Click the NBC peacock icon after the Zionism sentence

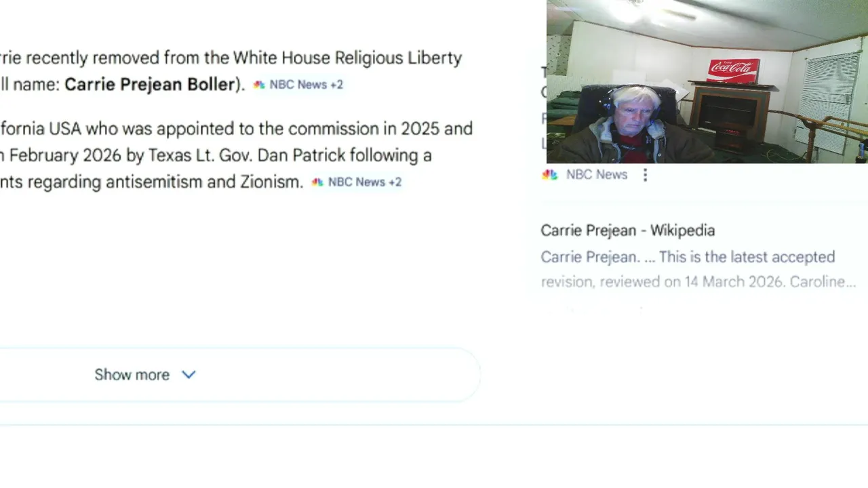pos(317,182)
